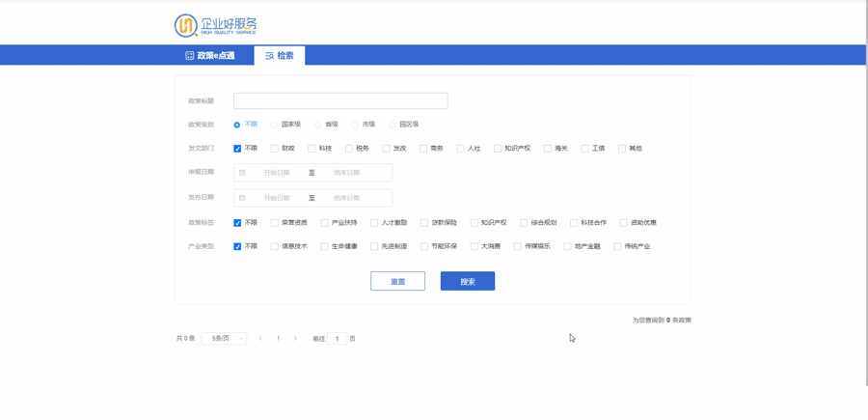This screenshot has width=868, height=420.
Task: Check the 海关 department checkbox
Action: tap(548, 149)
